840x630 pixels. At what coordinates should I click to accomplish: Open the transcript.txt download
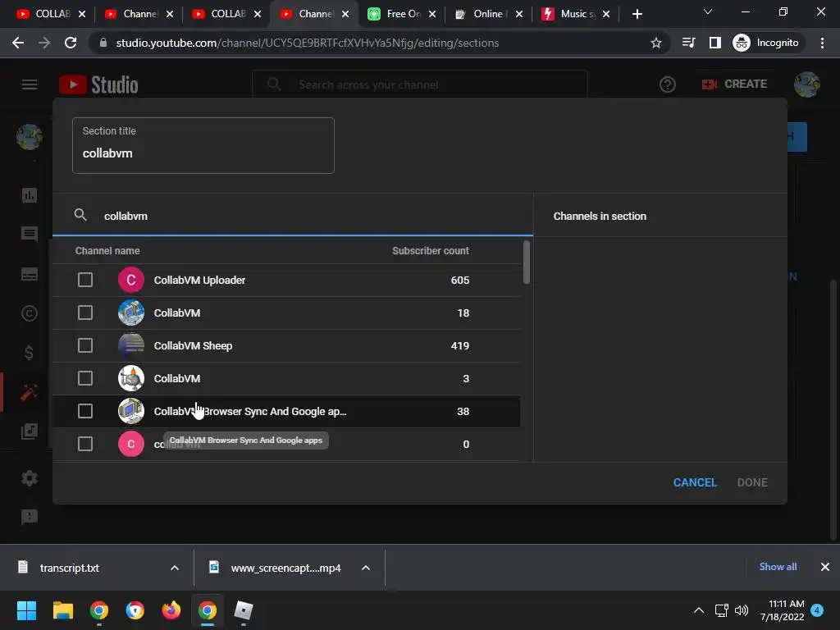[x=70, y=568]
